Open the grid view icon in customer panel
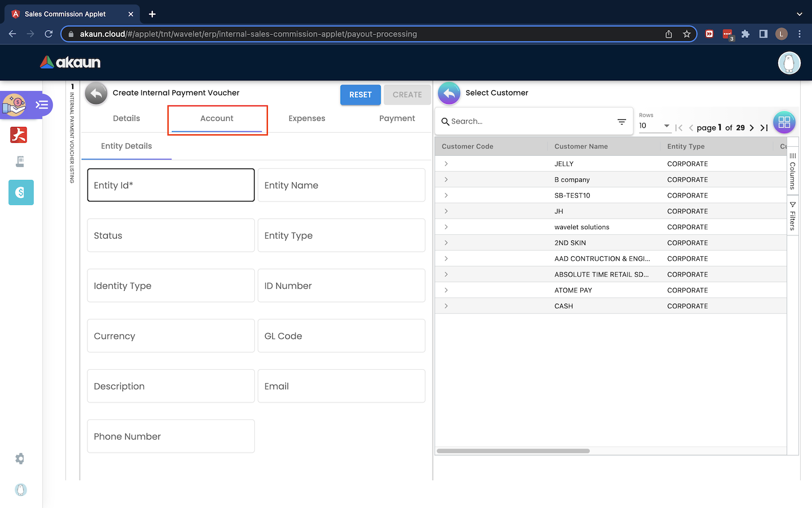This screenshot has height=508, width=812. [x=784, y=122]
